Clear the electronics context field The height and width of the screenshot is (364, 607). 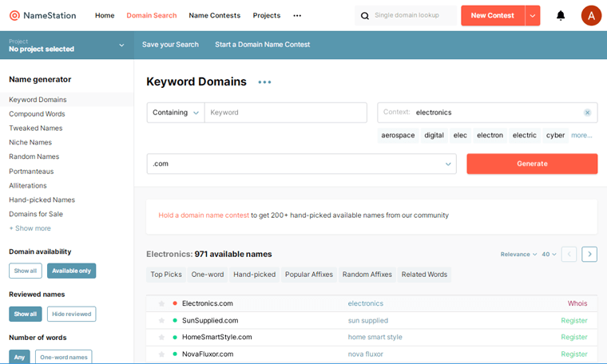(x=587, y=113)
